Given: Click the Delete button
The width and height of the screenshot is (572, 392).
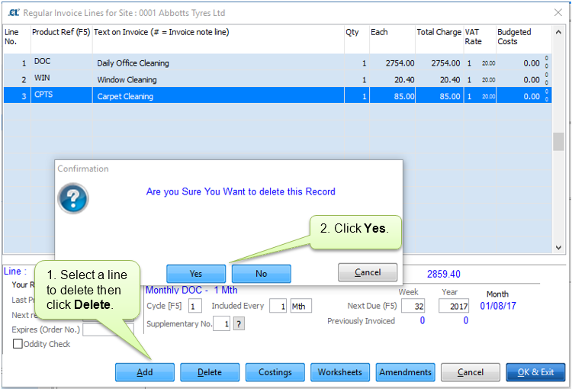Looking at the screenshot, I should (210, 372).
